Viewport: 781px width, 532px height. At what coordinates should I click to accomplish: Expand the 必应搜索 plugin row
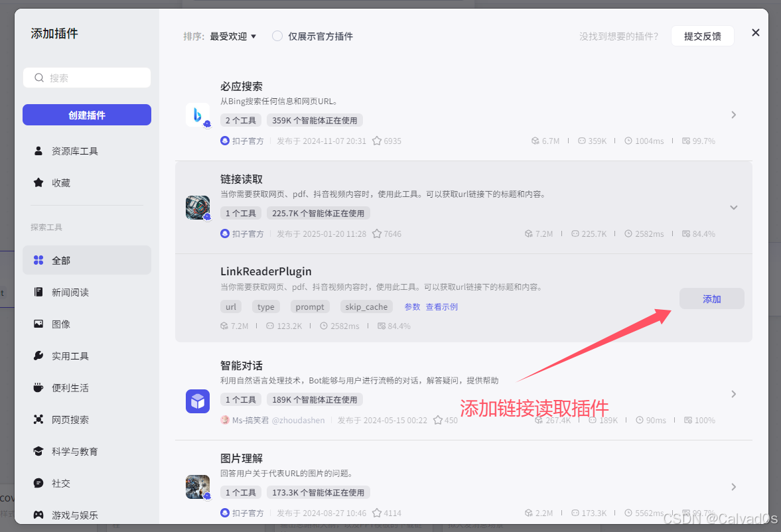pos(734,115)
